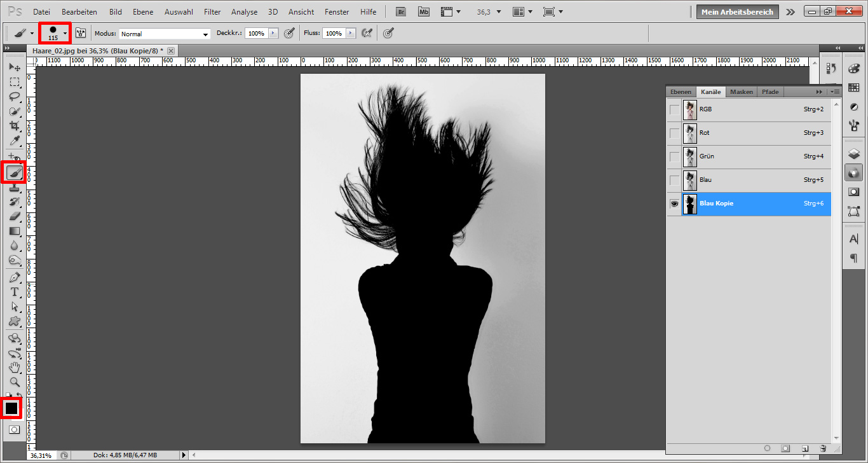Enable visibility for the Rot channel
Viewport: 868px width, 463px height.
(x=674, y=133)
